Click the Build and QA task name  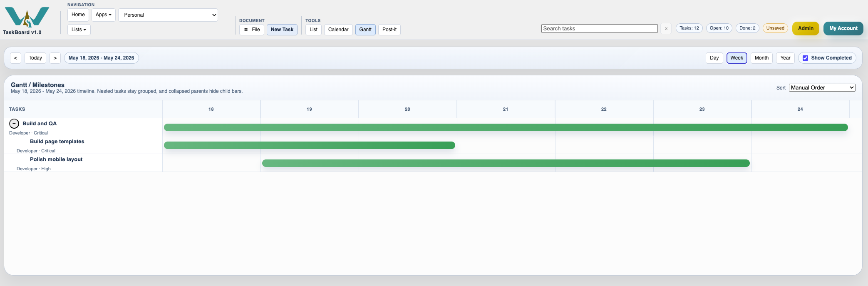click(40, 124)
